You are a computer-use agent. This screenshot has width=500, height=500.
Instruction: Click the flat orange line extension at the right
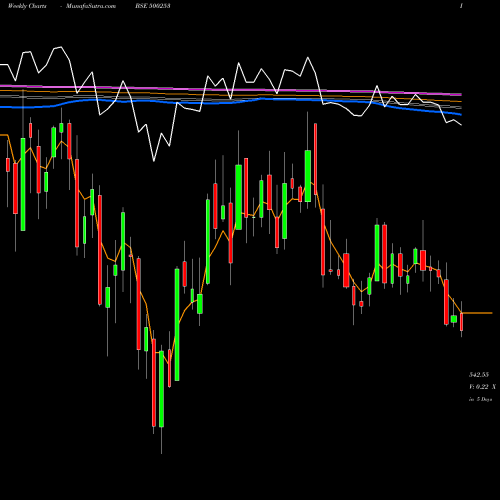tap(477, 313)
